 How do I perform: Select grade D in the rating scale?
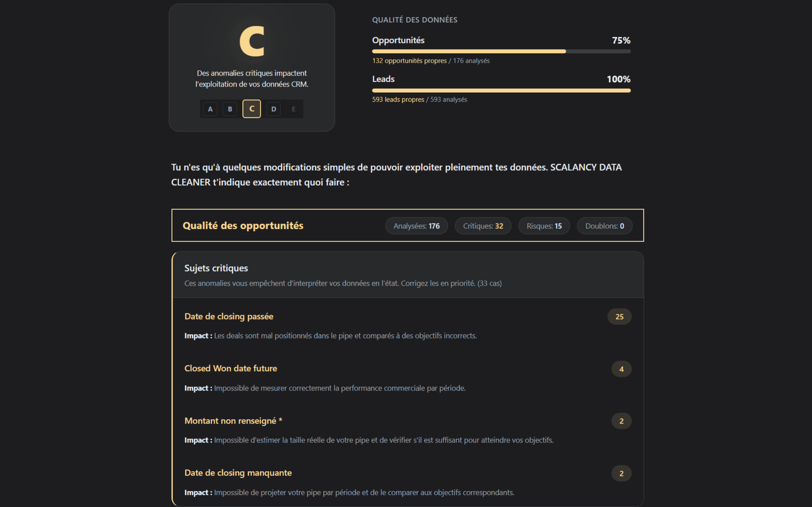273,109
